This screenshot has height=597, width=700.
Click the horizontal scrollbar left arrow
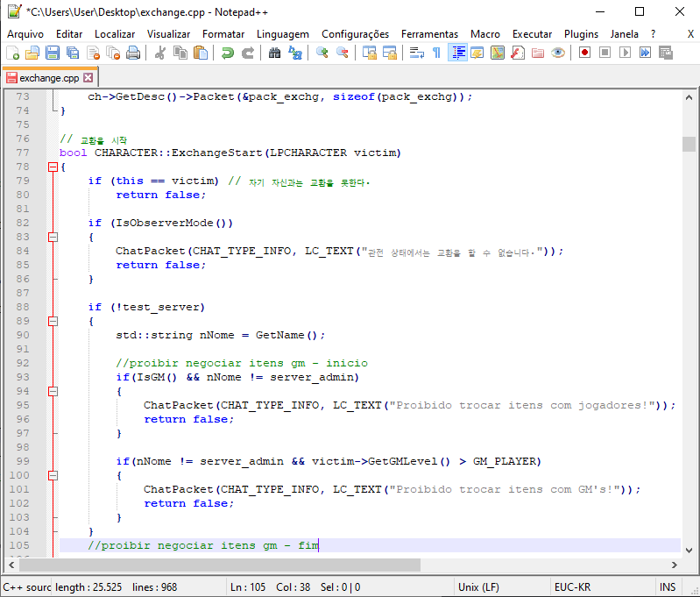[x=11, y=565]
